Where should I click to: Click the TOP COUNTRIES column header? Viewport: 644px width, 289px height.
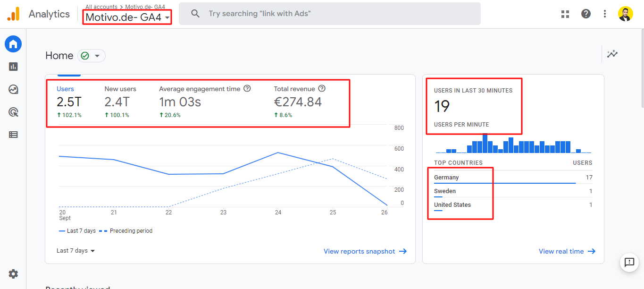coord(458,162)
